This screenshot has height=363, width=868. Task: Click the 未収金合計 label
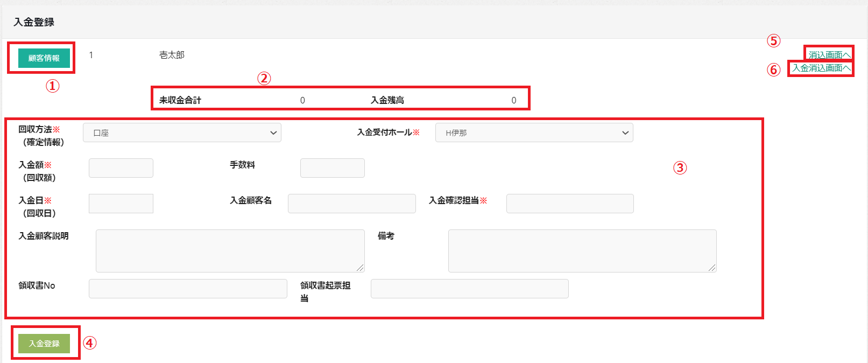tap(180, 100)
